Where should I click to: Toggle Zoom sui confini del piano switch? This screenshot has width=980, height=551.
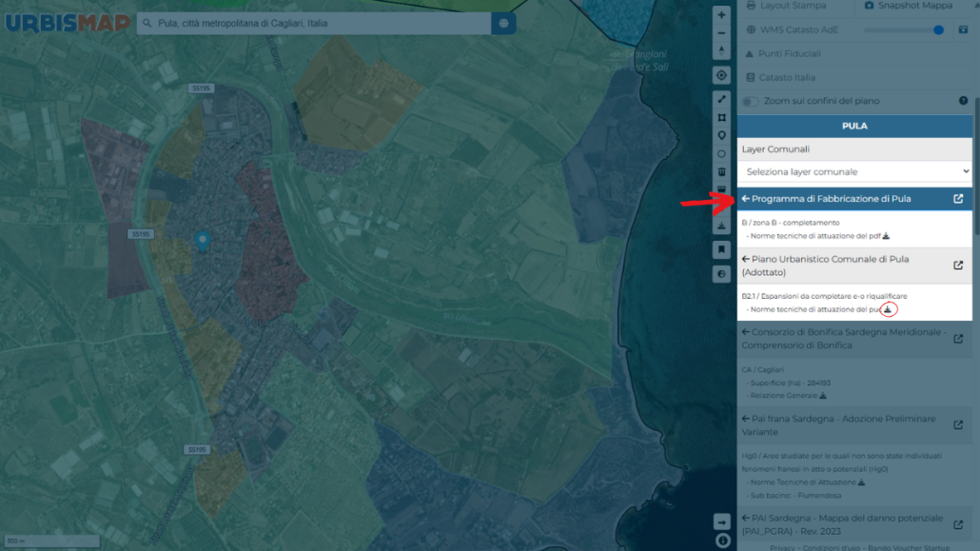coord(750,101)
